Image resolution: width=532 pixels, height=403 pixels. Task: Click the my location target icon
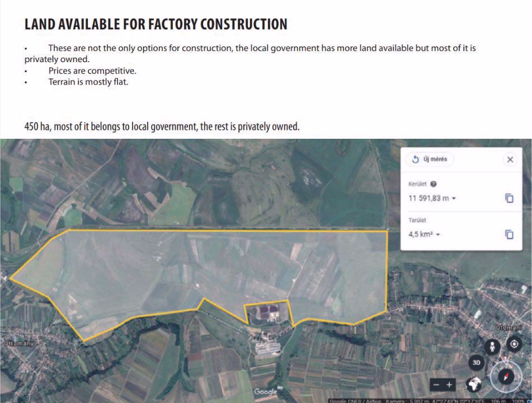514,344
